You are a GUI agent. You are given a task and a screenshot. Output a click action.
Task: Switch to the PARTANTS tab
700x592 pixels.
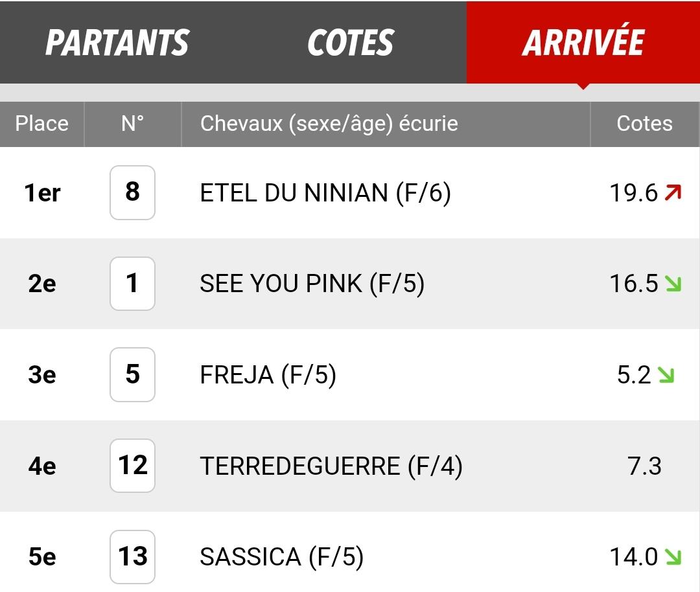[117, 42]
